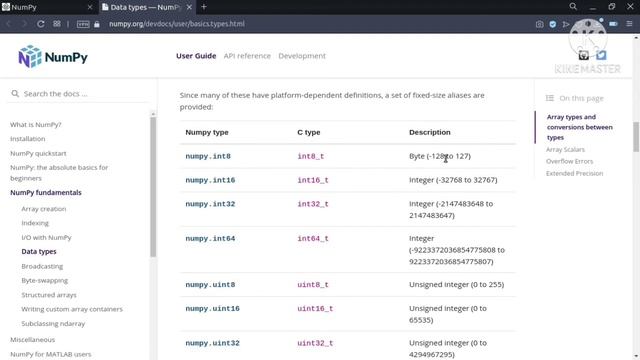This screenshot has width=640, height=360.
Task: Click the sidebar navigation scrollbar thumb
Action: pyautogui.click(x=153, y=187)
